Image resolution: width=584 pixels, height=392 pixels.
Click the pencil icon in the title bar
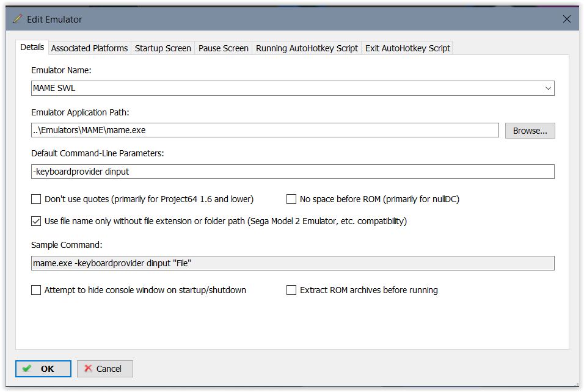pos(17,19)
